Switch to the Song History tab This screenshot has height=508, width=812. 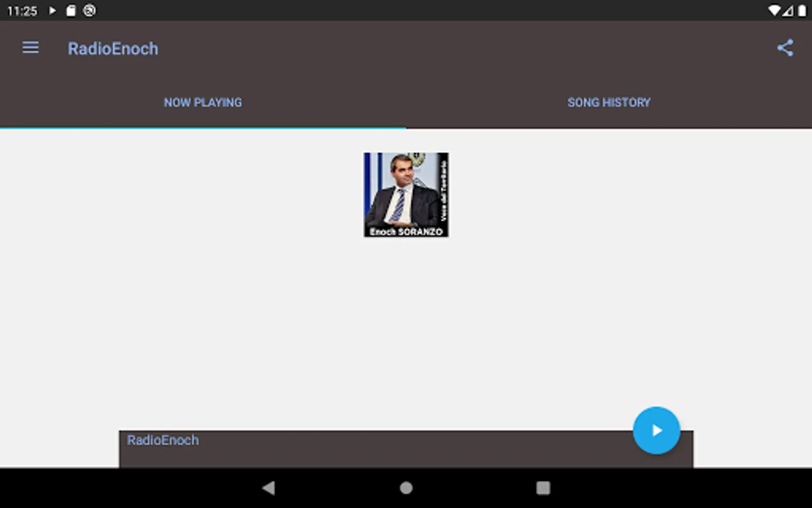pyautogui.click(x=609, y=103)
